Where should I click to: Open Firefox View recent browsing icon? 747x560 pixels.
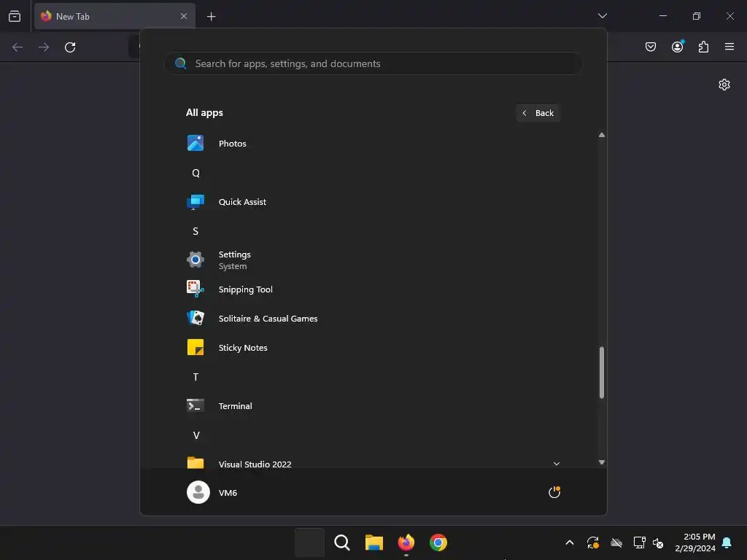pyautogui.click(x=15, y=16)
